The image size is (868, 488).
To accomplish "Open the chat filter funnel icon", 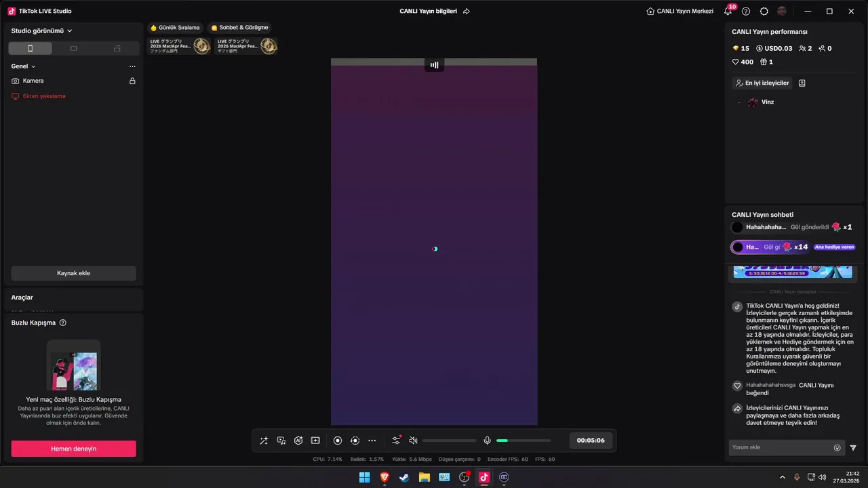I will click(853, 447).
